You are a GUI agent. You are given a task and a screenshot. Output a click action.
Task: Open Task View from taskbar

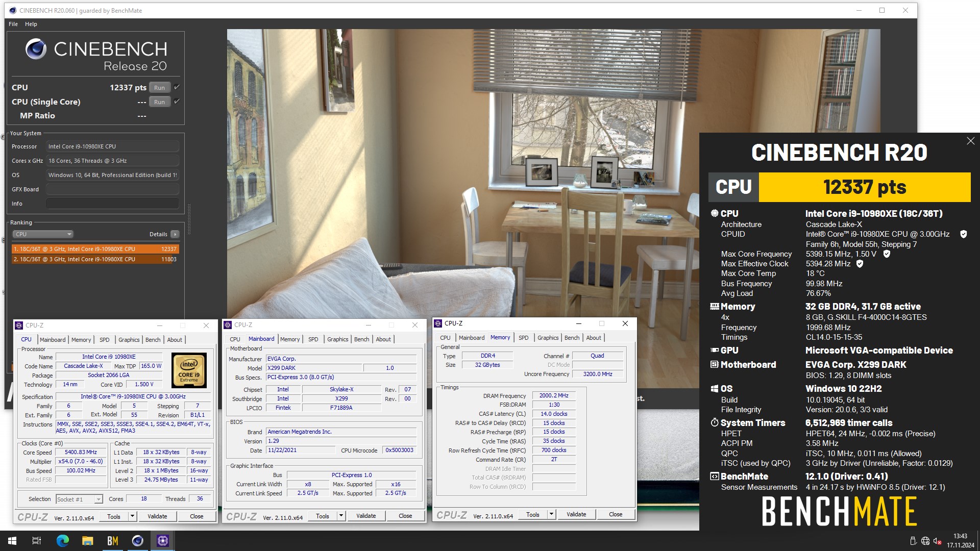(x=37, y=541)
